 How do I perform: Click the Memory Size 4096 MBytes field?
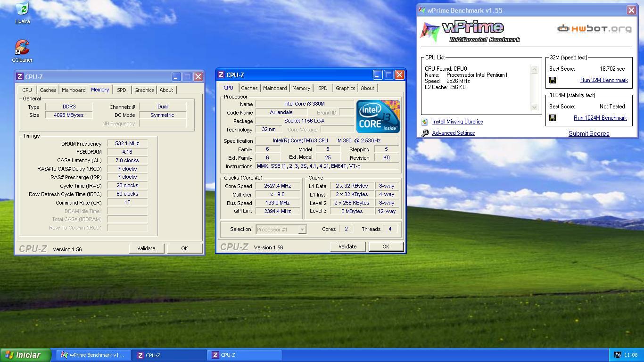69,115
